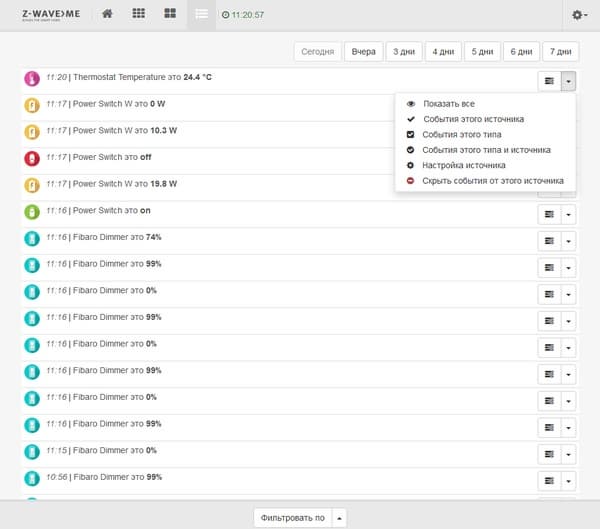
Task: Open Настройка источника from the menu
Action: (x=485, y=165)
